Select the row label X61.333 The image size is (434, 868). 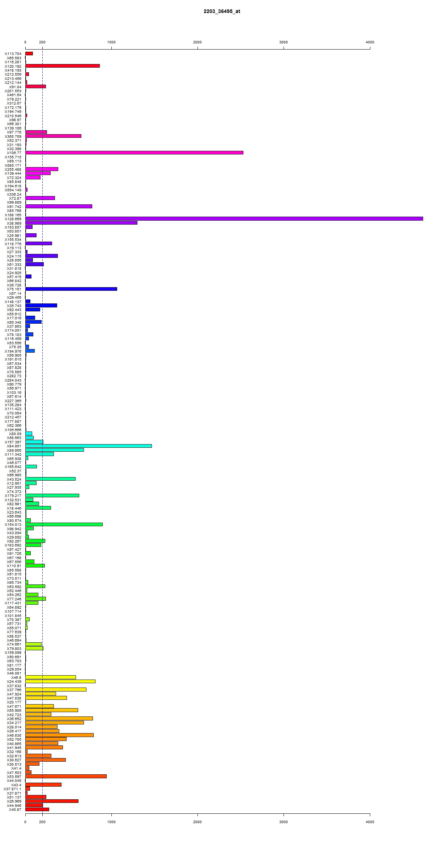coord(14,264)
